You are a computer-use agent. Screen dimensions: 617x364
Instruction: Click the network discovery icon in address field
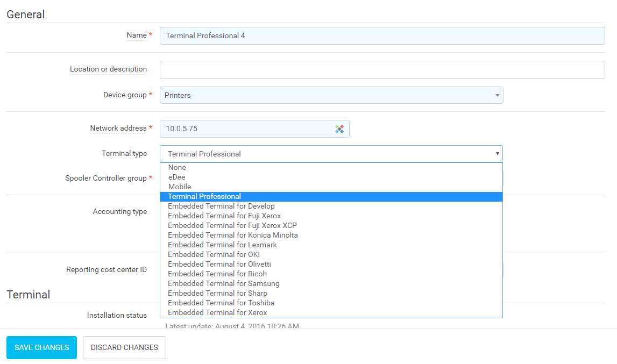coord(339,129)
